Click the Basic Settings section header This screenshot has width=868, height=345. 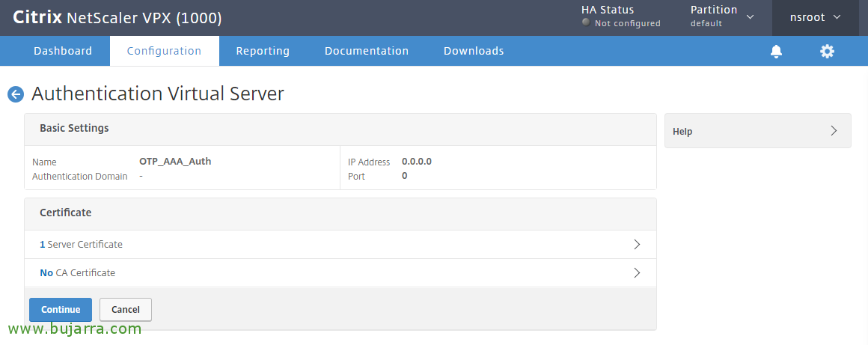(74, 128)
